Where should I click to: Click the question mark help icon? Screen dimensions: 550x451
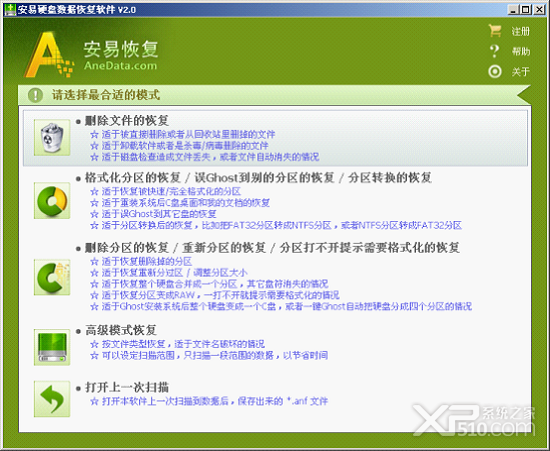point(495,52)
